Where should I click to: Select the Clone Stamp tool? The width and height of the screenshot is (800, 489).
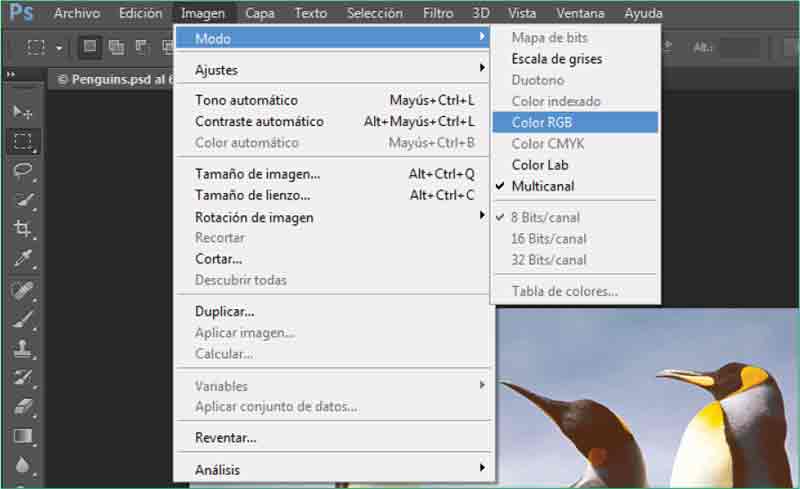23,348
